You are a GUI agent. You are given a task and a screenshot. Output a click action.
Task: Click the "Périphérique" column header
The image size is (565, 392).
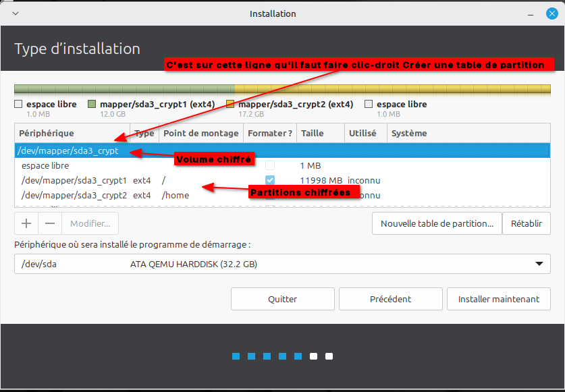pyautogui.click(x=47, y=133)
